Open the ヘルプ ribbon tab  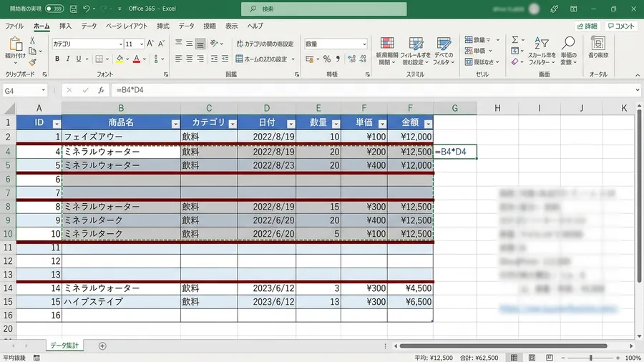[255, 26]
